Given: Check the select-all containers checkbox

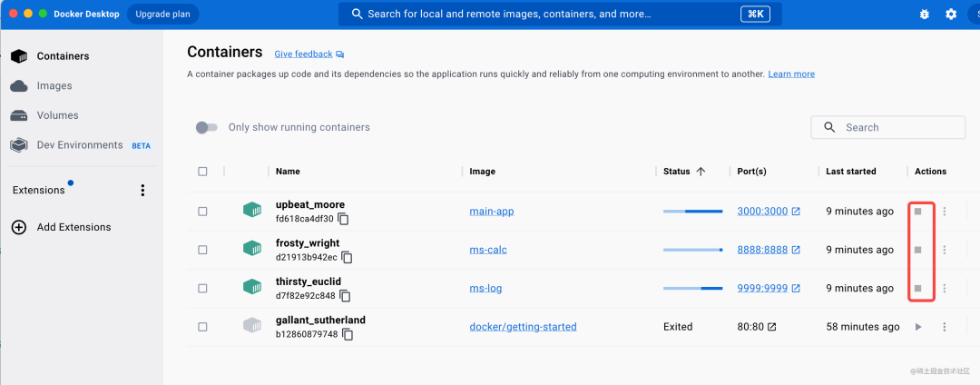Looking at the screenshot, I should coord(202,171).
